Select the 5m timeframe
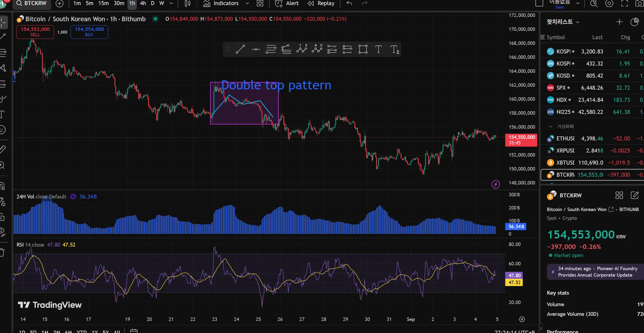 (90, 3)
